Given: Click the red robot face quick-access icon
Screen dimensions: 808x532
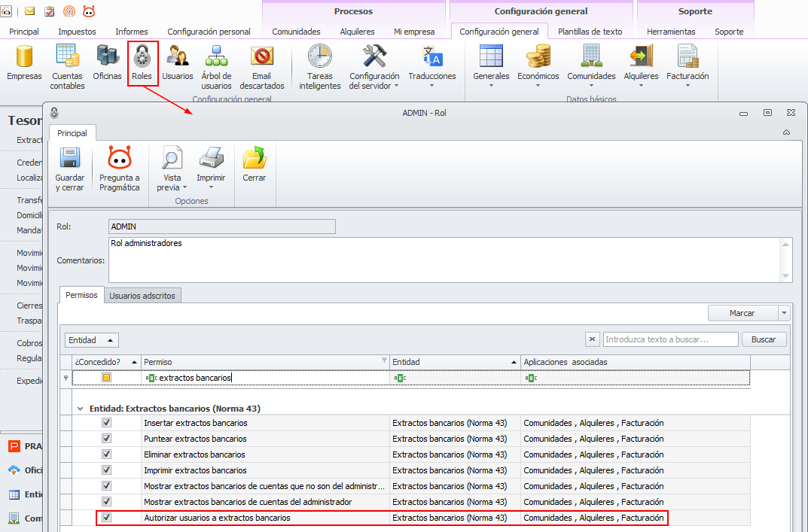Looking at the screenshot, I should [89, 11].
